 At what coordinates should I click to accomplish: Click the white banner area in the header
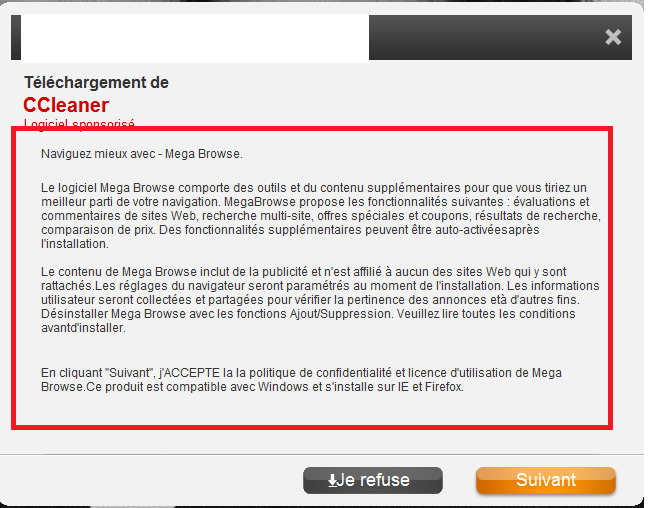coord(195,38)
